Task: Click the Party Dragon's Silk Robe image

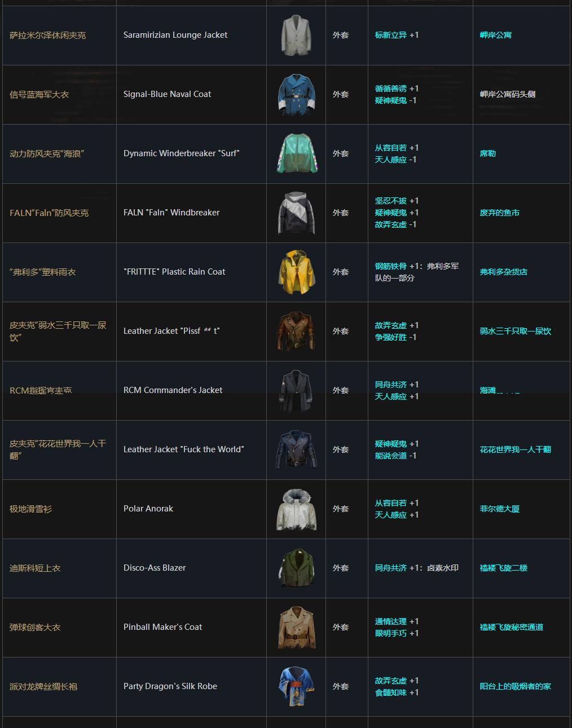Action: 296,687
